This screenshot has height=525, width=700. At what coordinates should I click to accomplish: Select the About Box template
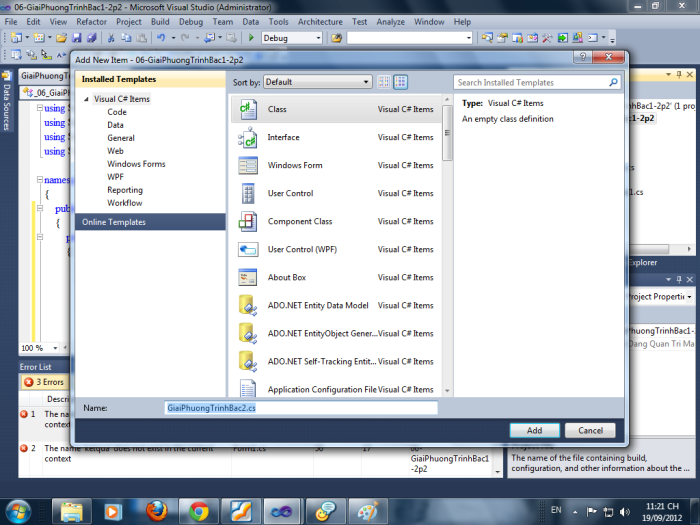337,278
